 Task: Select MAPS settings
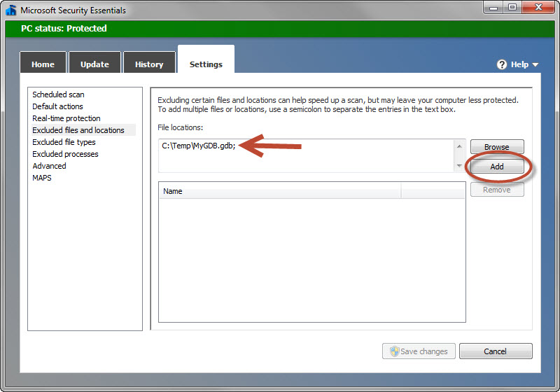click(42, 178)
